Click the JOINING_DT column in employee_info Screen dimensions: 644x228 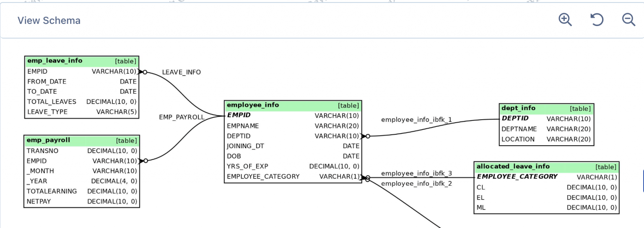point(246,146)
